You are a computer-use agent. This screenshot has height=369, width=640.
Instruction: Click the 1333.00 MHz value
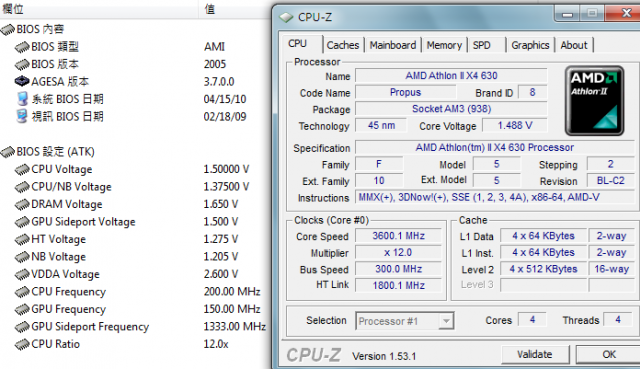coord(235,327)
